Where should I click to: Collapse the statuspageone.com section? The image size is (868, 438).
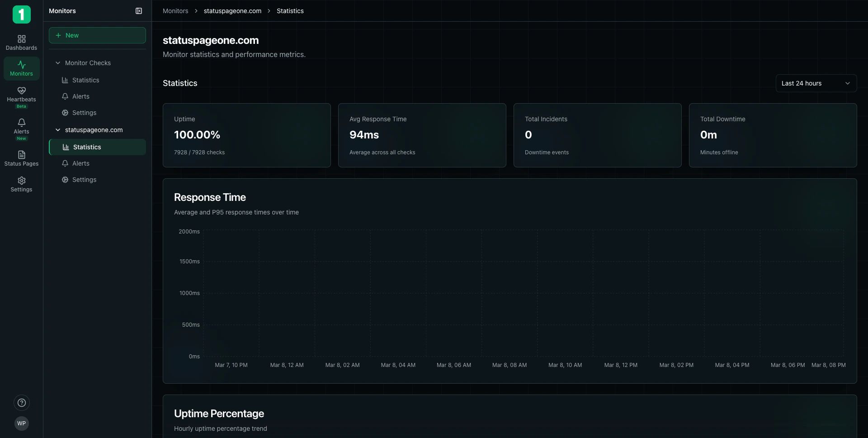point(57,130)
